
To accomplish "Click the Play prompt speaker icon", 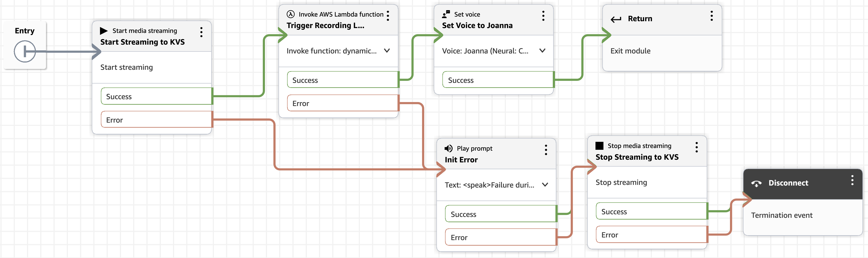I will coord(448,148).
